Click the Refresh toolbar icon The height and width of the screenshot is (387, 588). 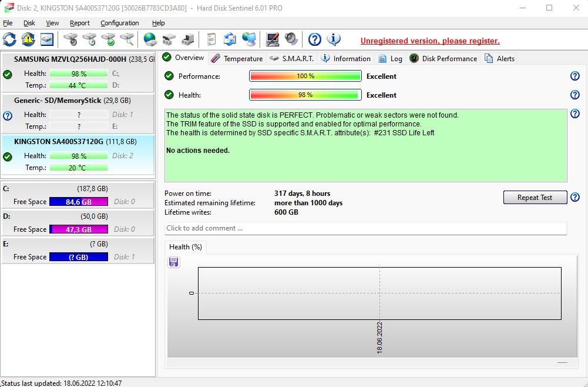point(9,39)
